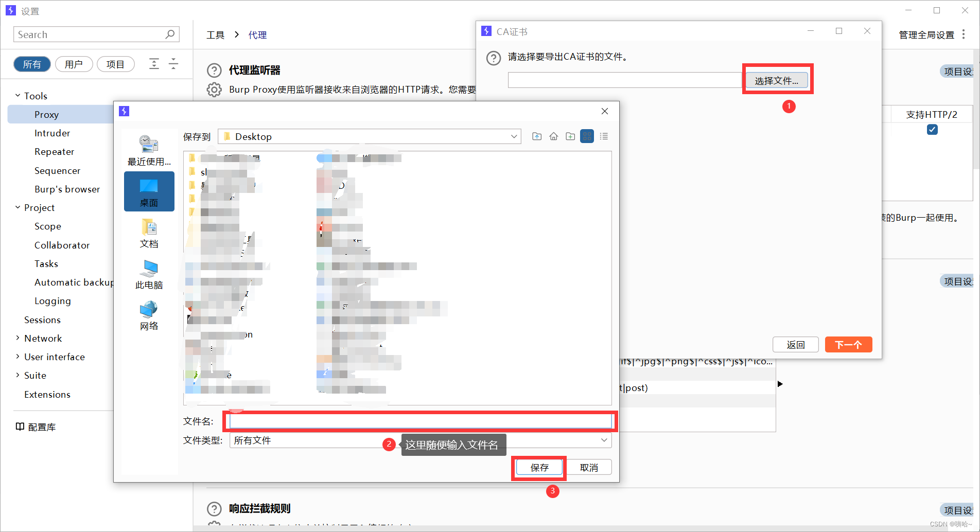Select Burp's browser in settings tree

(x=67, y=189)
